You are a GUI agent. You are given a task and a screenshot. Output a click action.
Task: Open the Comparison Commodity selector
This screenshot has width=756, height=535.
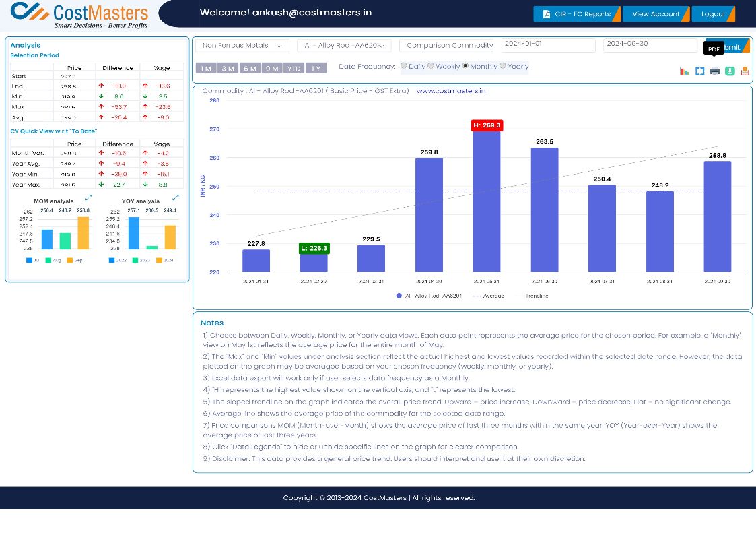446,46
